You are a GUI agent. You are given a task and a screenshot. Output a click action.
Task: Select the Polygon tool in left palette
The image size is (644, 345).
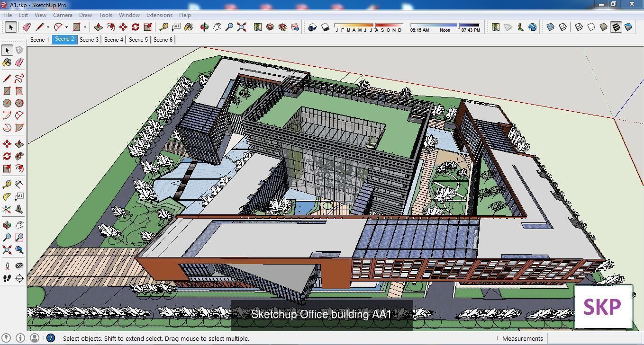pyautogui.click(x=19, y=103)
